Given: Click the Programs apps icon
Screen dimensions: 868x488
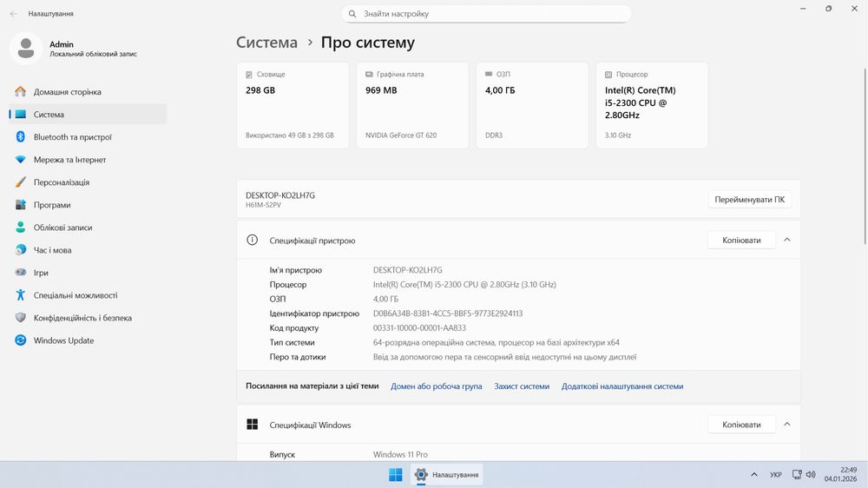Looking at the screenshot, I should (x=21, y=205).
